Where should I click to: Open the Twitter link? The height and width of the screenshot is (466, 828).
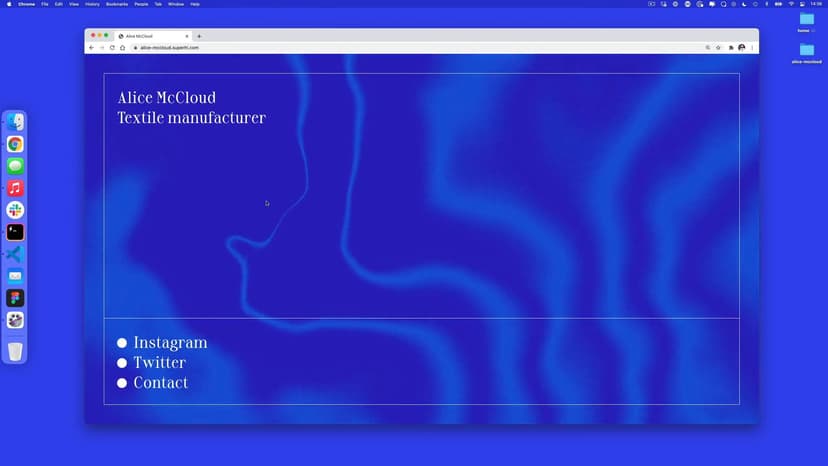pos(159,363)
